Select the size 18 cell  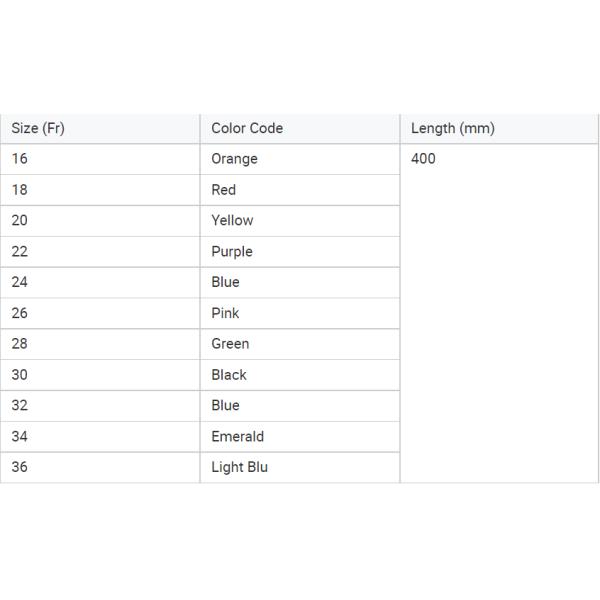click(20, 190)
